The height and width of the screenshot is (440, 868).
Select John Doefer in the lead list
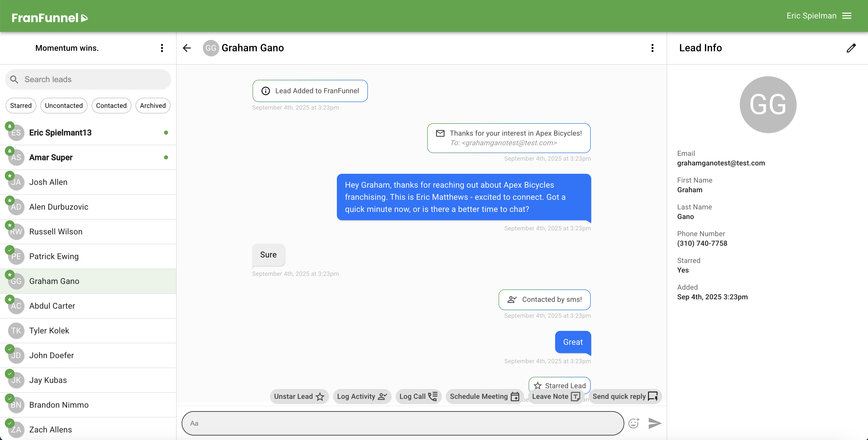point(88,355)
